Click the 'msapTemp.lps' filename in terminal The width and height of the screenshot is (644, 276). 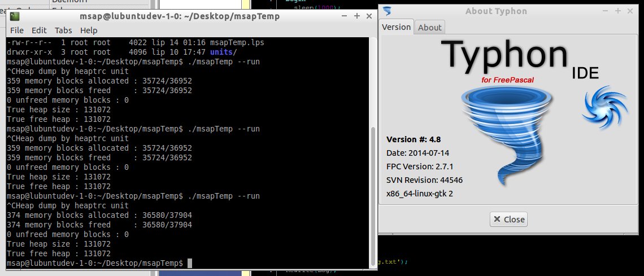[237, 43]
